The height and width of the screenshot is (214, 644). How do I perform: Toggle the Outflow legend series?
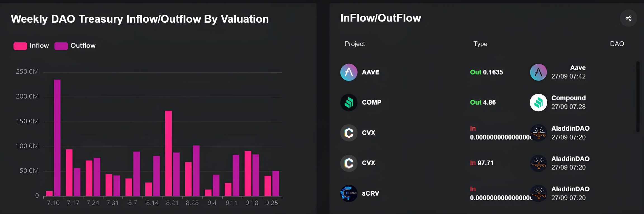pyautogui.click(x=83, y=46)
